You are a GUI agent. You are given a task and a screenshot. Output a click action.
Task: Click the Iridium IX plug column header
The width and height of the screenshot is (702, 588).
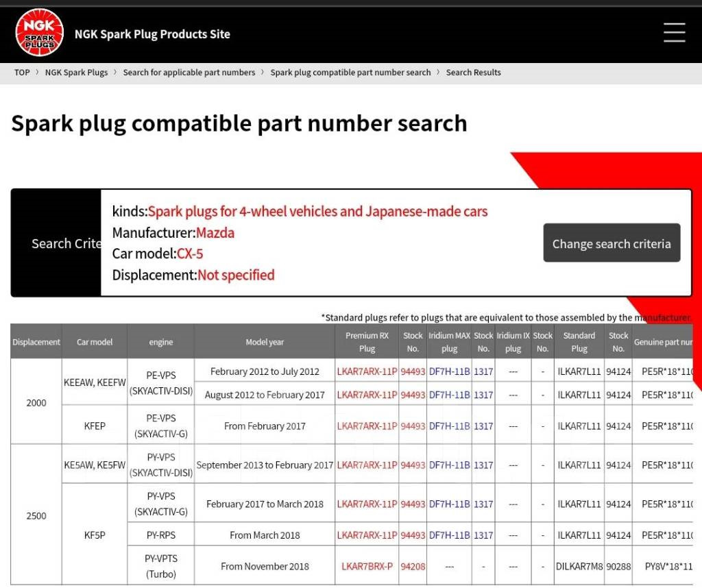coord(513,342)
